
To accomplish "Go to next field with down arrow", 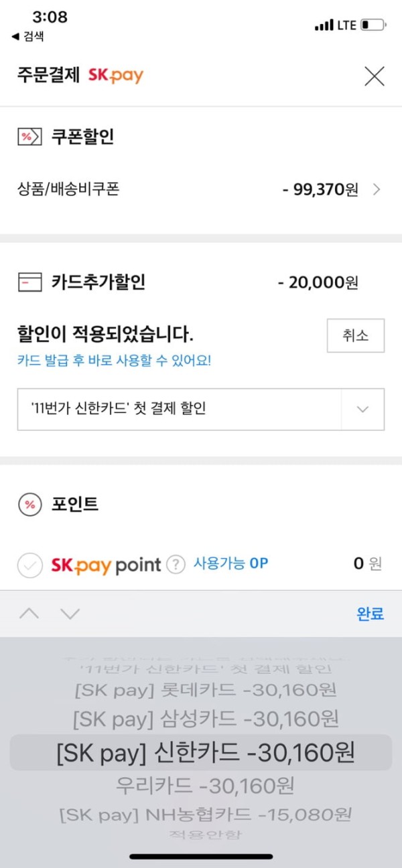I will (70, 614).
